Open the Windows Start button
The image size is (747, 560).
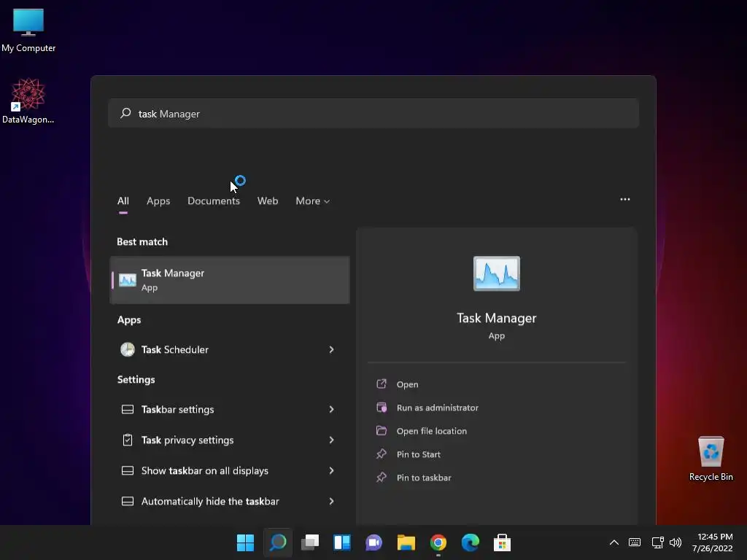click(x=245, y=542)
